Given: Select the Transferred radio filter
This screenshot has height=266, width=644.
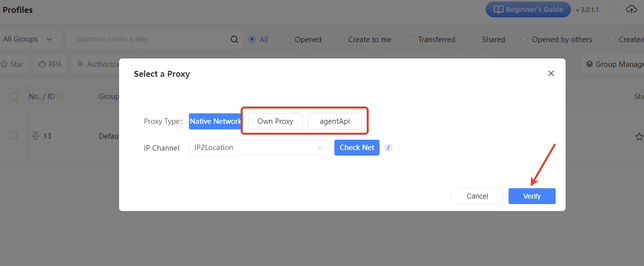Looking at the screenshot, I should pos(411,40).
